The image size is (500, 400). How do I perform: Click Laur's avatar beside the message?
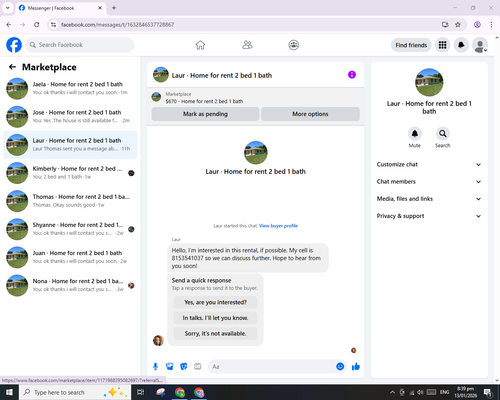pyautogui.click(x=158, y=340)
